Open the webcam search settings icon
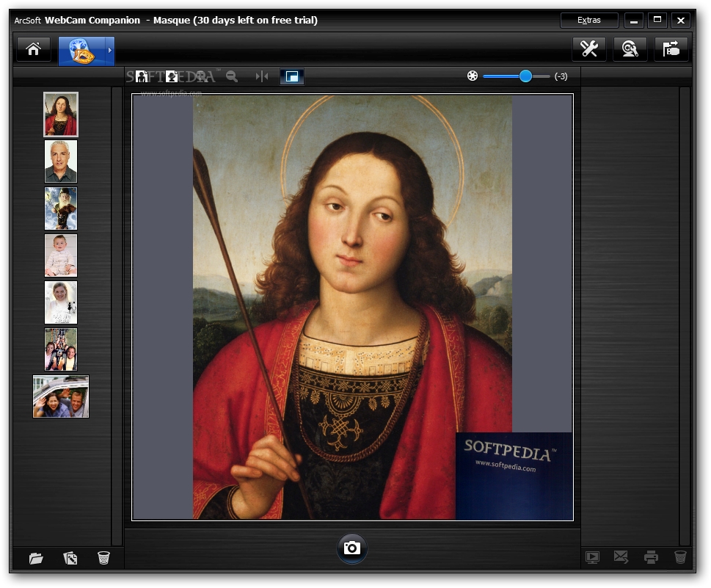The width and height of the screenshot is (711, 588). (x=630, y=48)
